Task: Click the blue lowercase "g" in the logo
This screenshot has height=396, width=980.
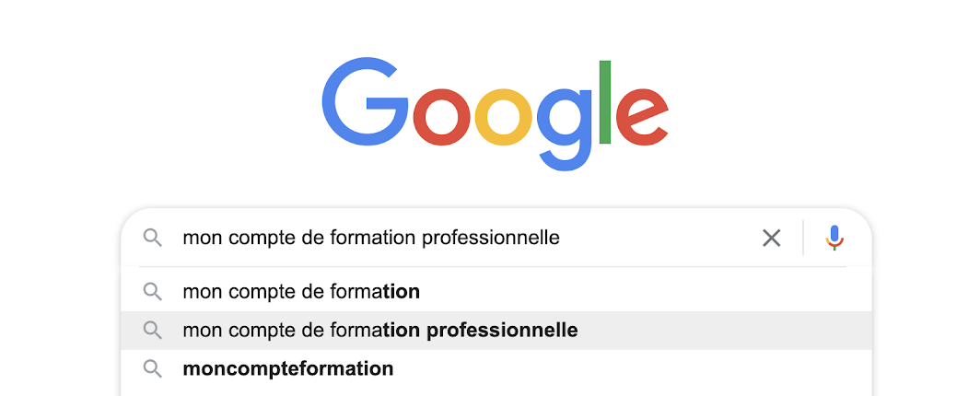Action: tap(565, 129)
